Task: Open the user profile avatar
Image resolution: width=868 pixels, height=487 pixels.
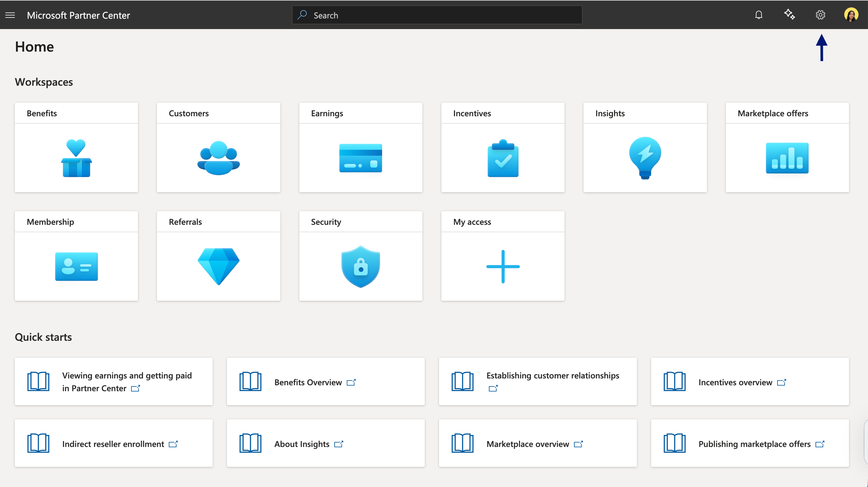Action: click(851, 15)
